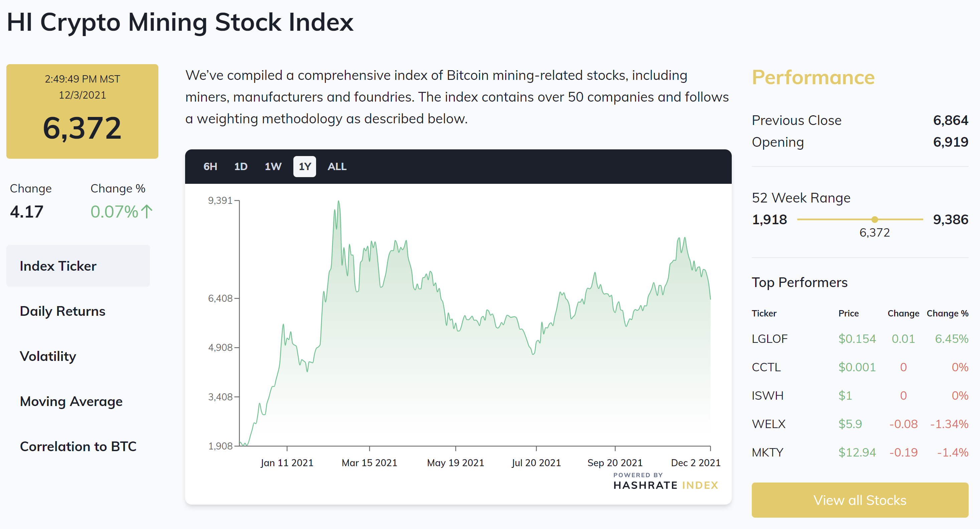Viewport: 980px width, 529px height.
Task: Select the WELX stock ticker
Action: tap(768, 424)
